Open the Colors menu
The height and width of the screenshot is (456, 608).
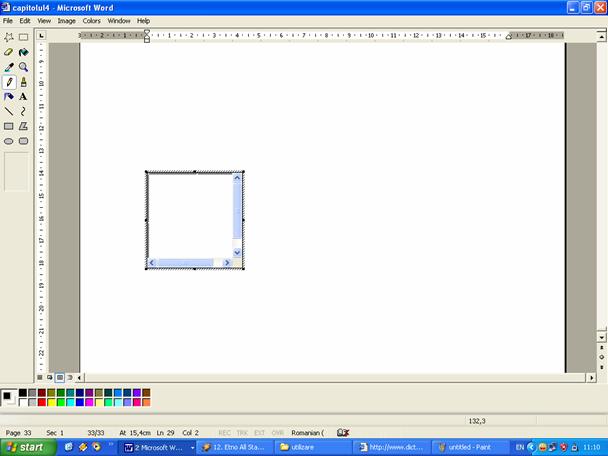(x=91, y=20)
